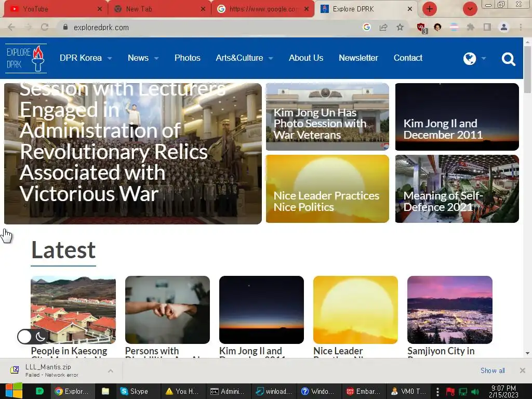
Task: Click the page vertical scrollbar thumb
Action: [527, 69]
